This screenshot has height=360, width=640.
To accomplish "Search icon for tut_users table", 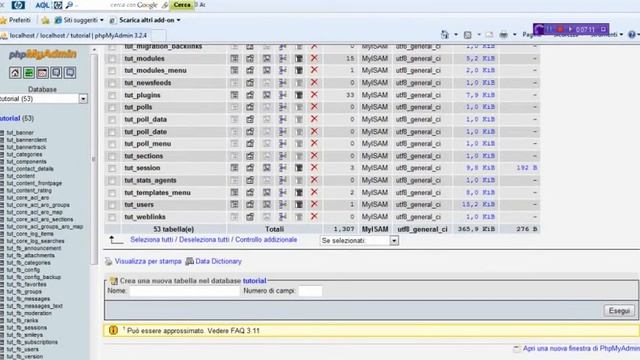I will click(266, 204).
